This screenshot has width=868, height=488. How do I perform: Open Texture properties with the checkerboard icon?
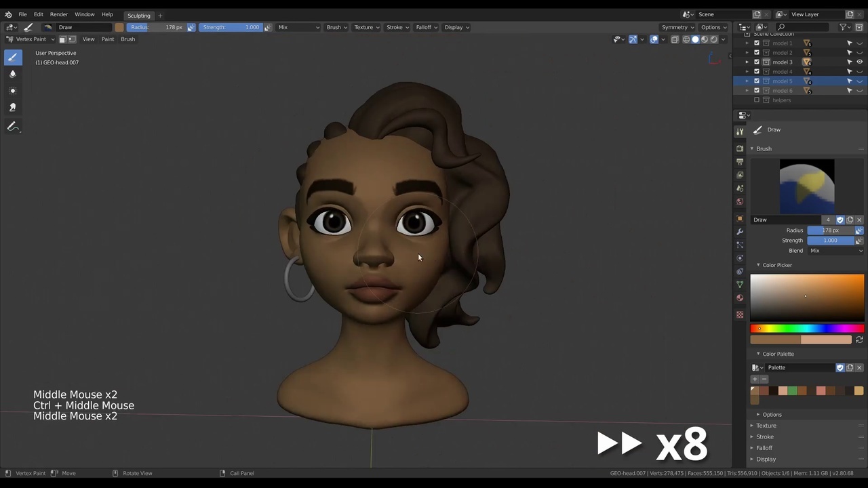pyautogui.click(x=740, y=313)
